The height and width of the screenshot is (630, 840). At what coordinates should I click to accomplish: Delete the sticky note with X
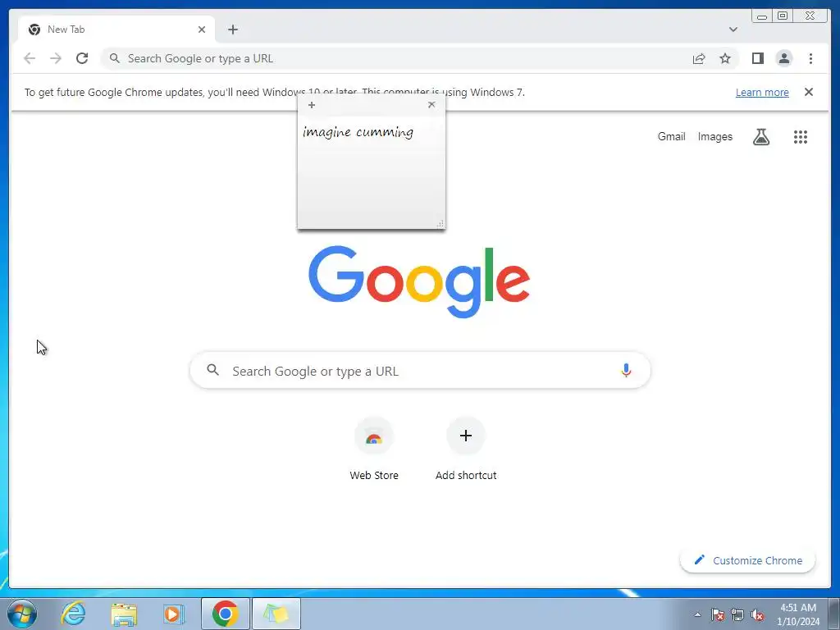[x=431, y=105]
